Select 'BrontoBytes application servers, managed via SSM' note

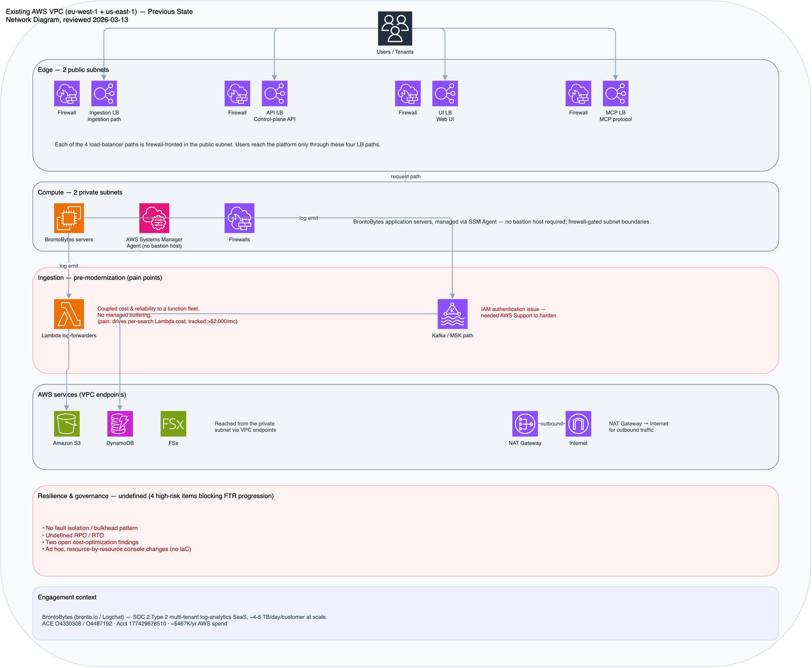tap(502, 222)
